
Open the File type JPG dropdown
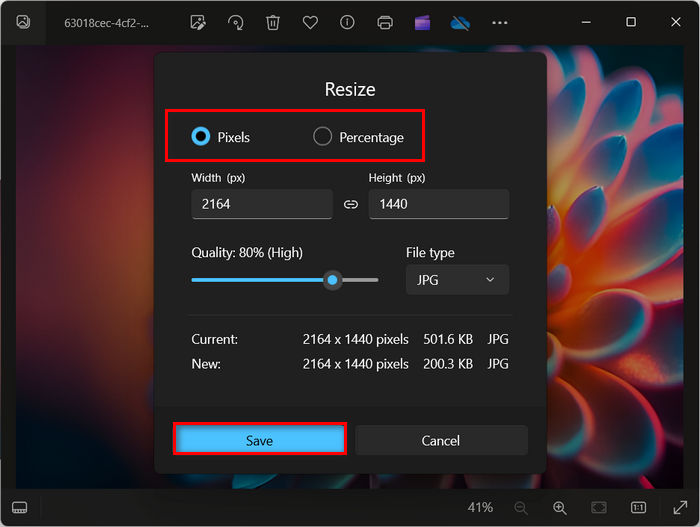click(457, 280)
